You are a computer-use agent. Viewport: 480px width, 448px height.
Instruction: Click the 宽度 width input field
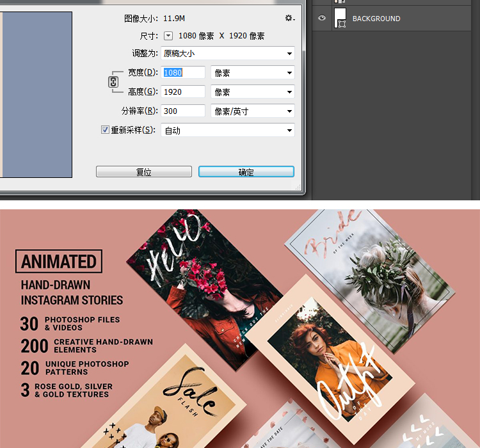pos(183,73)
